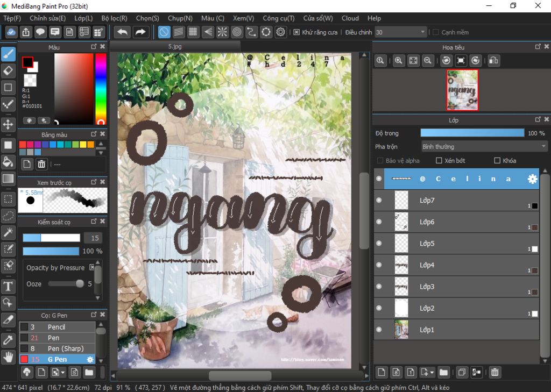
Task: Select the Bucket fill tool
Action: point(8,162)
